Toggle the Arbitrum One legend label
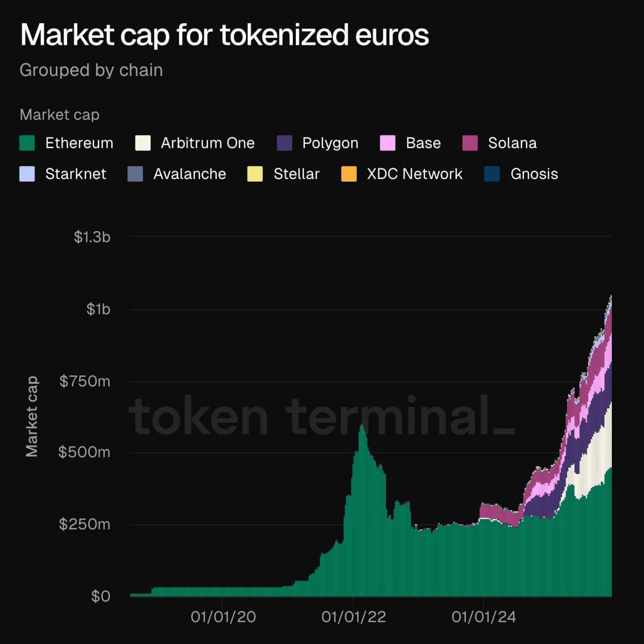Viewport: 644px width, 644px height. tap(207, 143)
